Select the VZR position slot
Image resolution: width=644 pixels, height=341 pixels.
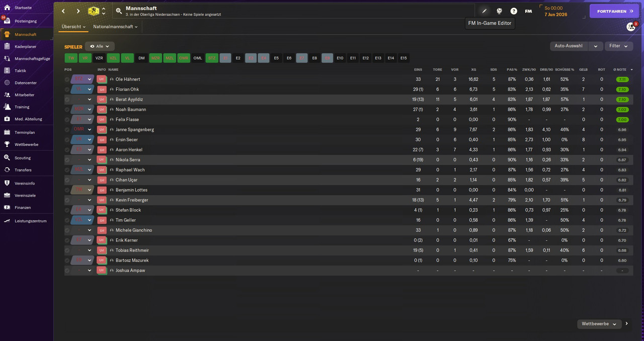[x=99, y=58]
